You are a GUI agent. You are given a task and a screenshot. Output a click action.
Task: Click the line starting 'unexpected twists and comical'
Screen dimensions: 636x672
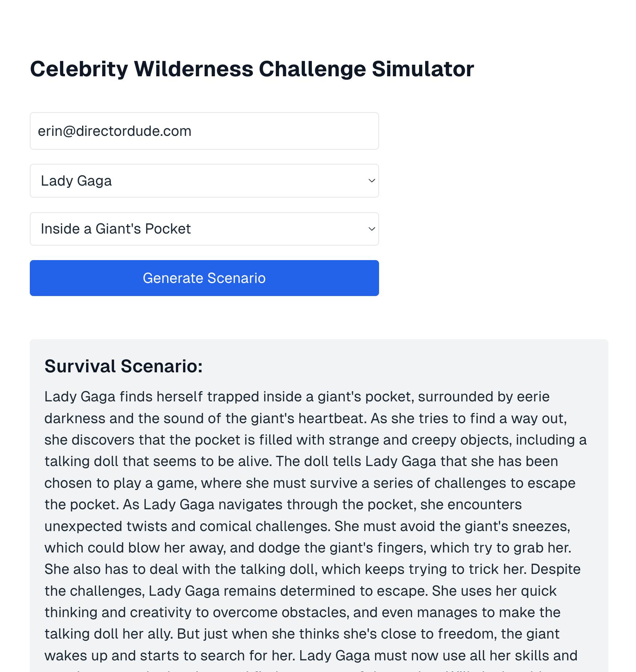coord(307,526)
